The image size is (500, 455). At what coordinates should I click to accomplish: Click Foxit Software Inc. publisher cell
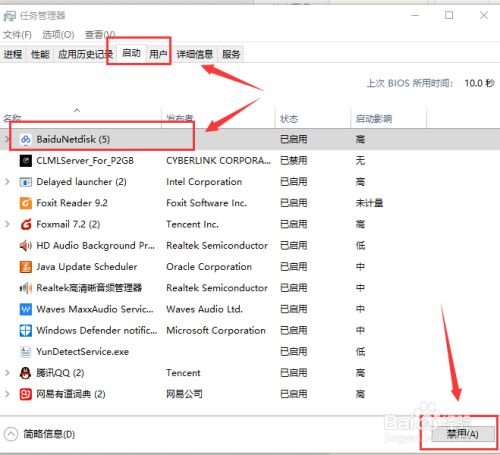pos(206,203)
